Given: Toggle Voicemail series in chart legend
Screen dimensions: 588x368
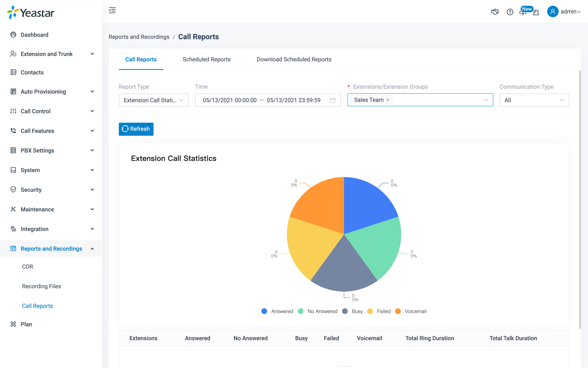Looking at the screenshot, I should 411,311.
